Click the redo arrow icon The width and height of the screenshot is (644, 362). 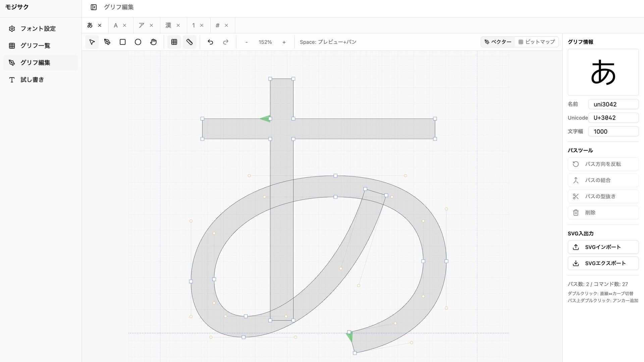coord(226,42)
